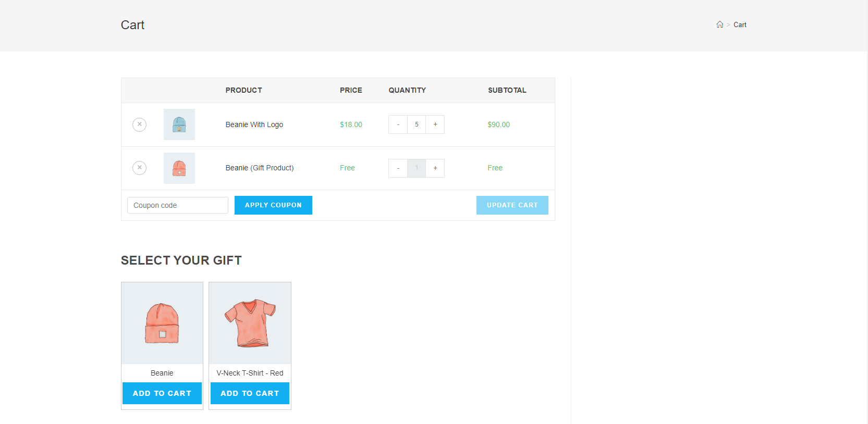Image resolution: width=868 pixels, height=424 pixels.
Task: Increase gift Beanie quantity
Action: pyautogui.click(x=435, y=168)
